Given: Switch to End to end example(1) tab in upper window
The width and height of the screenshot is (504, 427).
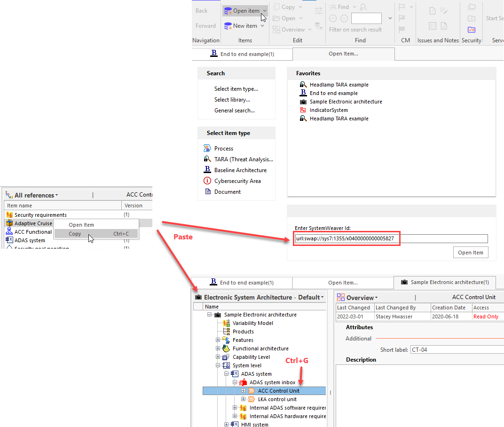Looking at the screenshot, I should pyautogui.click(x=242, y=54).
